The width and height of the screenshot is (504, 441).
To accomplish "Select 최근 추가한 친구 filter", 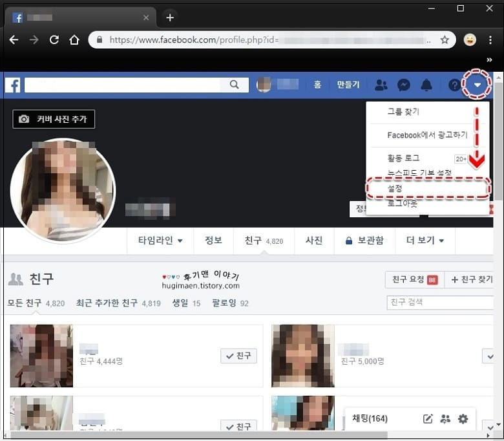I will 118,303.
